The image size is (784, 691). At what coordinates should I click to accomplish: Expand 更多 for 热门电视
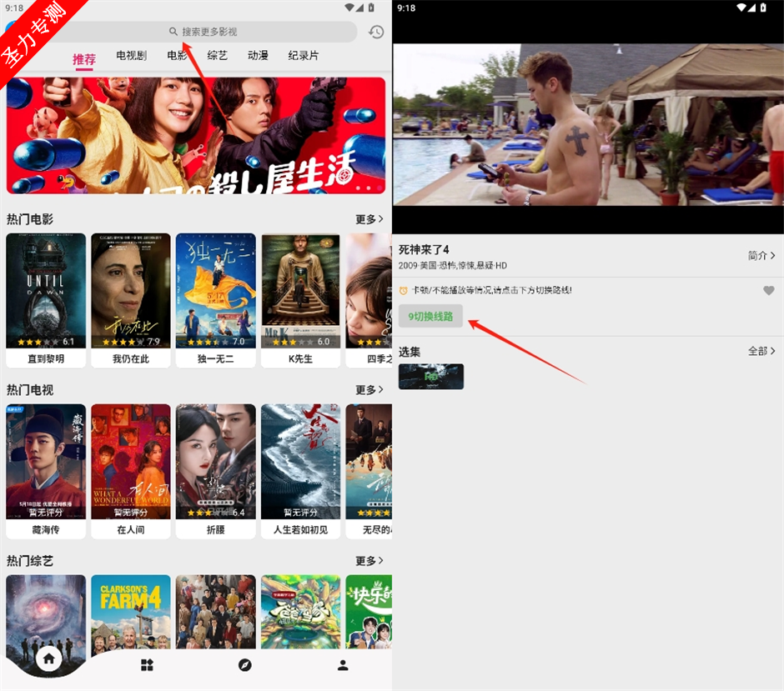(369, 390)
